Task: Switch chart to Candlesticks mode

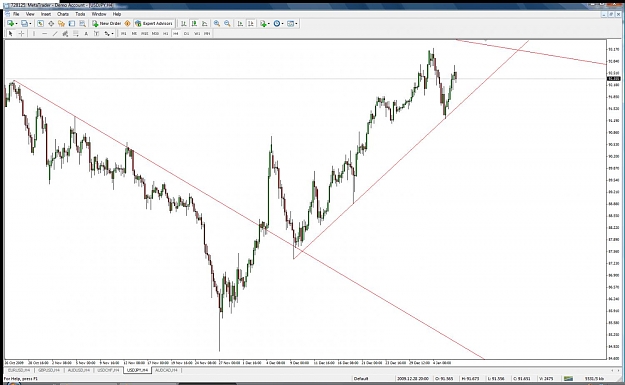Action: coord(194,24)
